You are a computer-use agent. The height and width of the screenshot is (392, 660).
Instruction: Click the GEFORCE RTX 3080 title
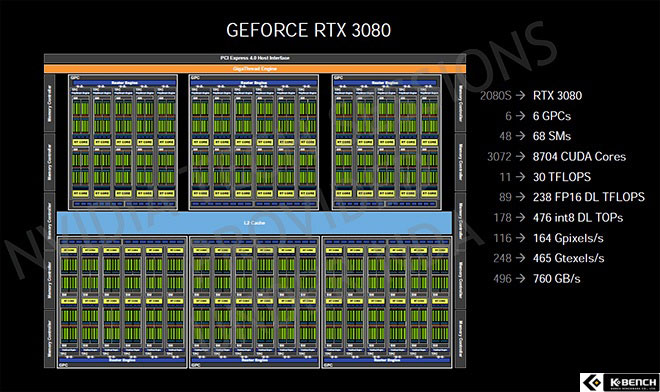(x=308, y=30)
